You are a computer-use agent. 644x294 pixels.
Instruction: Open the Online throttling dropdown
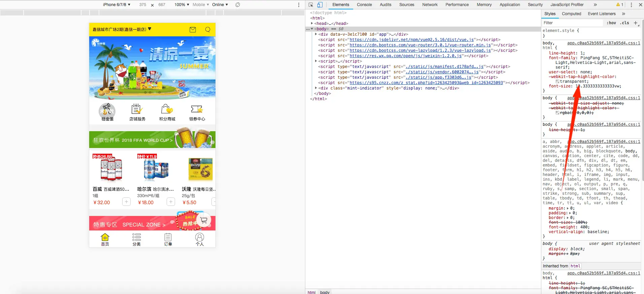(220, 5)
